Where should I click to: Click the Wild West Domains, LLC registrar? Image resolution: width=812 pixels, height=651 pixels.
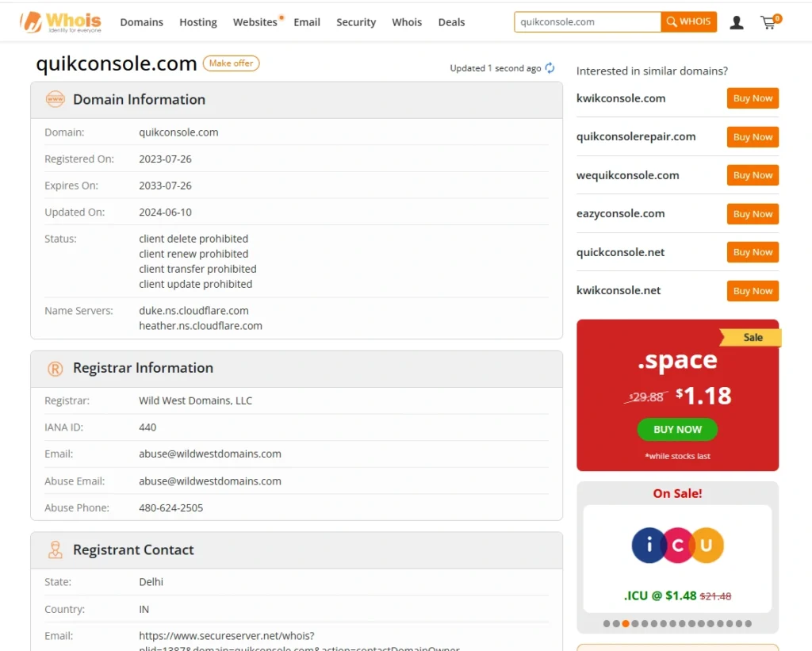[195, 401]
